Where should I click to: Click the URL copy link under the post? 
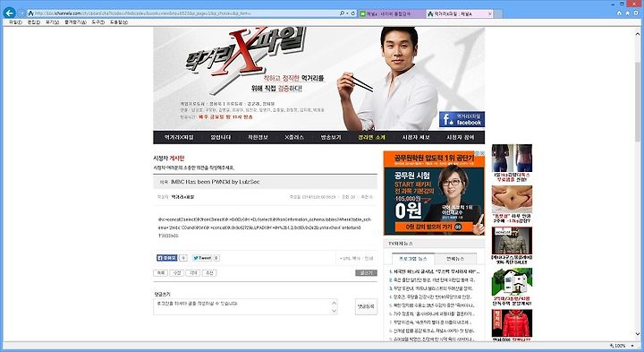click(350, 258)
